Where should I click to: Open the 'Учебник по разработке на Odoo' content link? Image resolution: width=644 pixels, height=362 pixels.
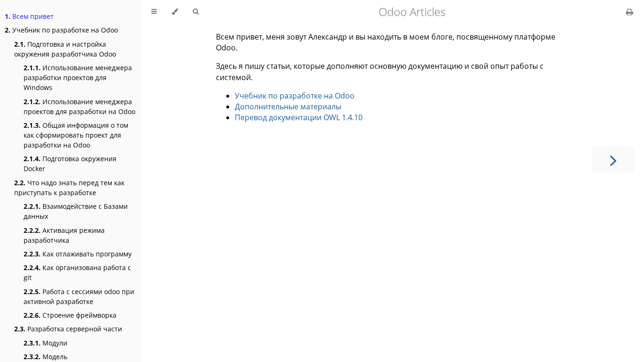pos(295,96)
